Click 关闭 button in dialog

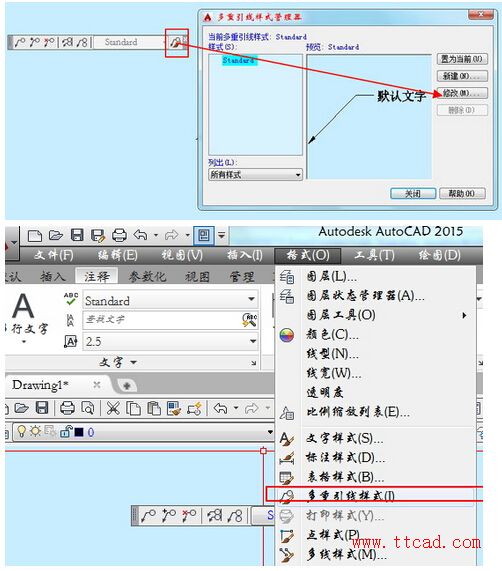[413, 193]
